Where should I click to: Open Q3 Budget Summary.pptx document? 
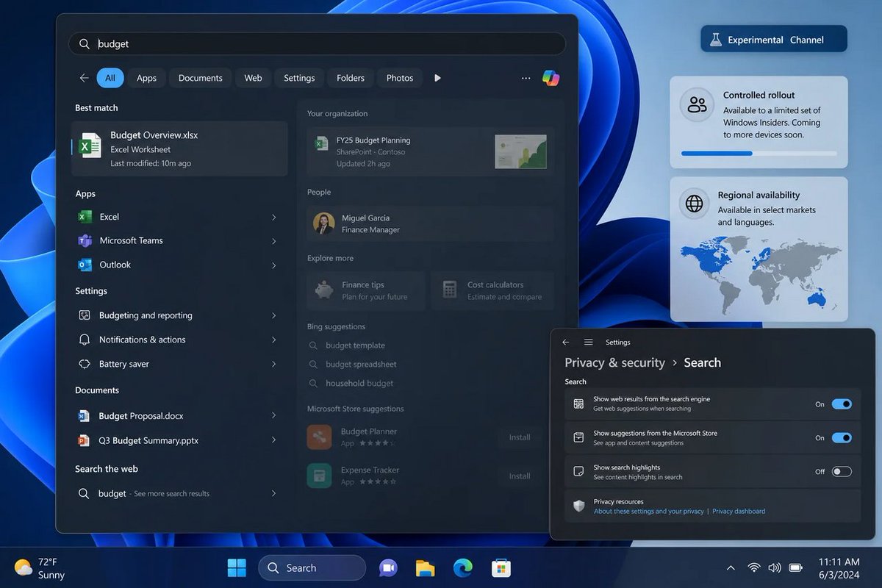[177, 440]
